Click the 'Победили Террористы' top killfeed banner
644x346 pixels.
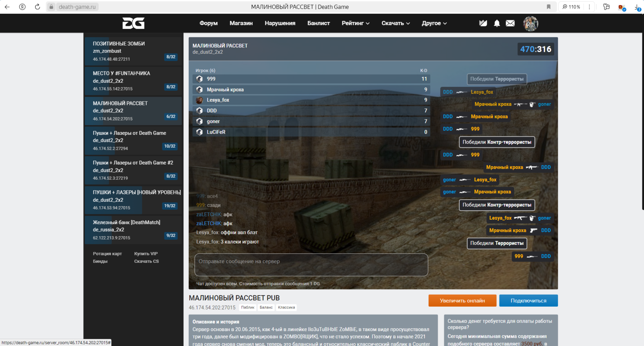tap(497, 79)
